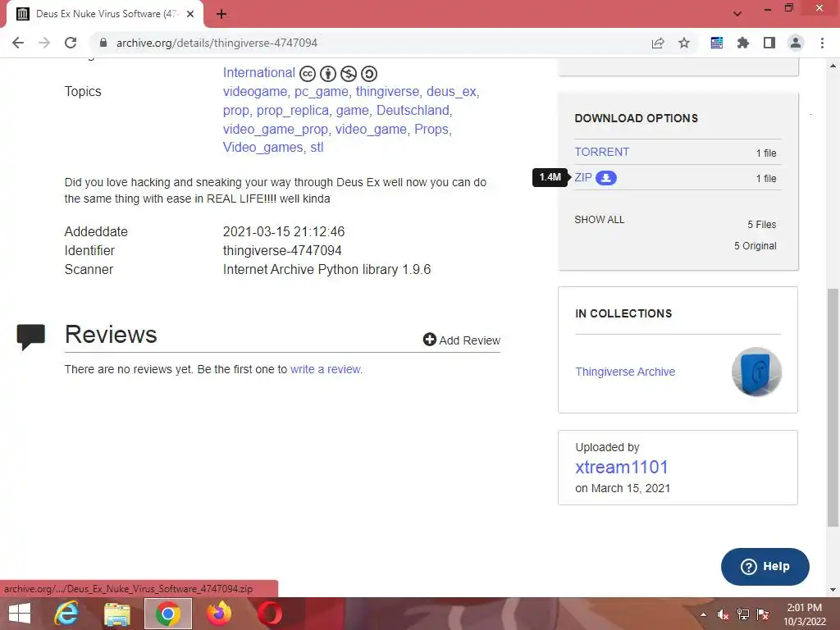Click the page vertical scrollbar thumb

[x=833, y=407]
